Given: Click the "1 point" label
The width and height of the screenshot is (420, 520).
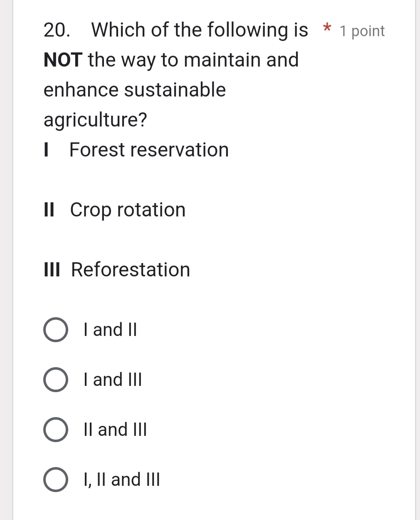Looking at the screenshot, I should click(362, 31).
